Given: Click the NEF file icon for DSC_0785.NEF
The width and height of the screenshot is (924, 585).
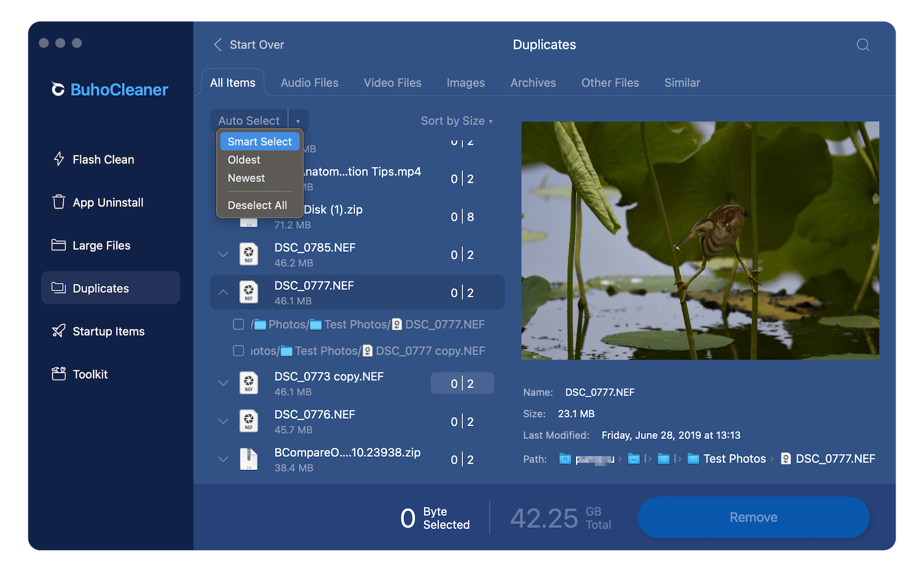Looking at the screenshot, I should (249, 254).
